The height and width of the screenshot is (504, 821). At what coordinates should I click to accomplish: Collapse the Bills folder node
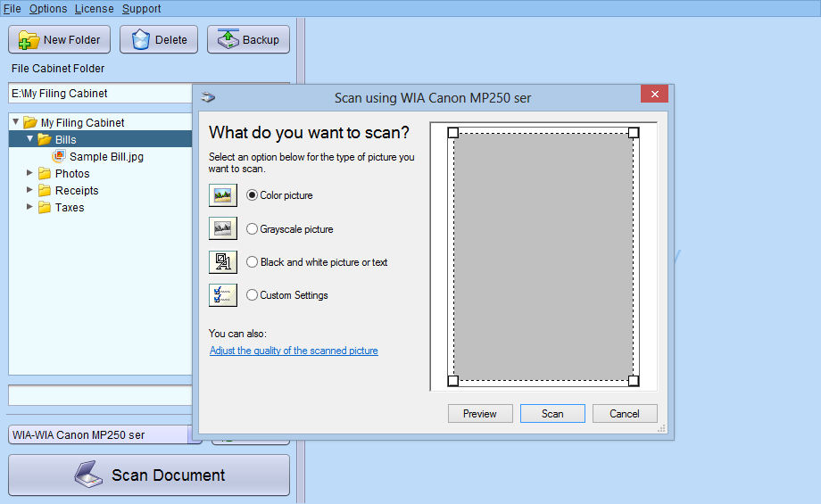29,138
